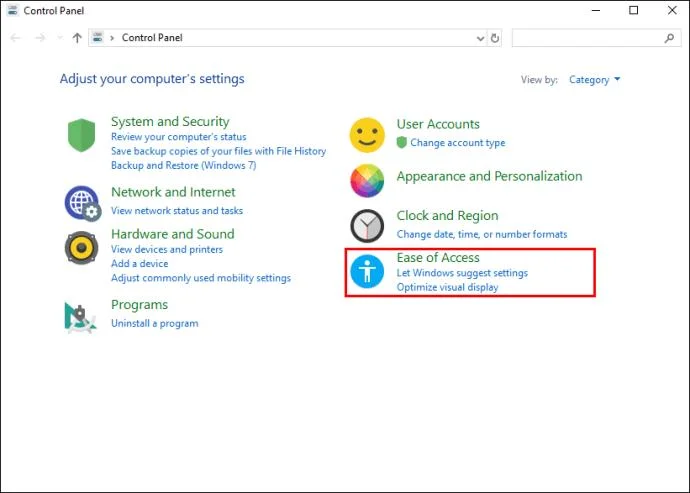Image resolution: width=690 pixels, height=493 pixels.
Task: Open the Network and Internet heading
Action: [x=173, y=192]
